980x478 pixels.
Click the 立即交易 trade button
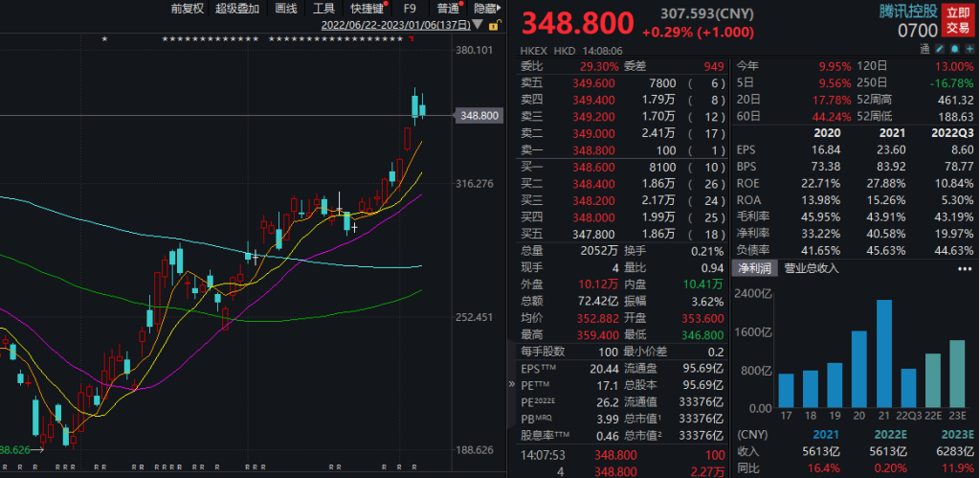(957, 21)
